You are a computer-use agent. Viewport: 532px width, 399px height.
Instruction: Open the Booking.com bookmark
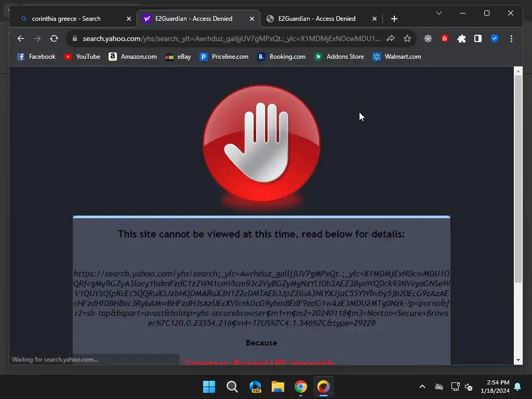(281, 57)
